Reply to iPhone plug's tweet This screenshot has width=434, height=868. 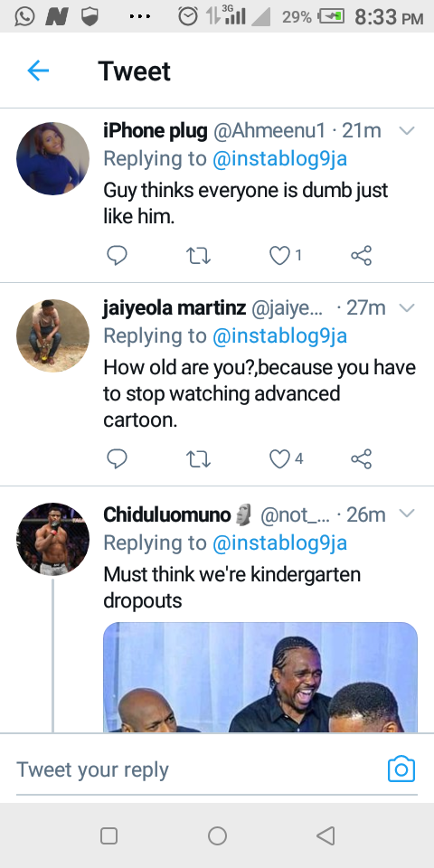tap(117, 255)
